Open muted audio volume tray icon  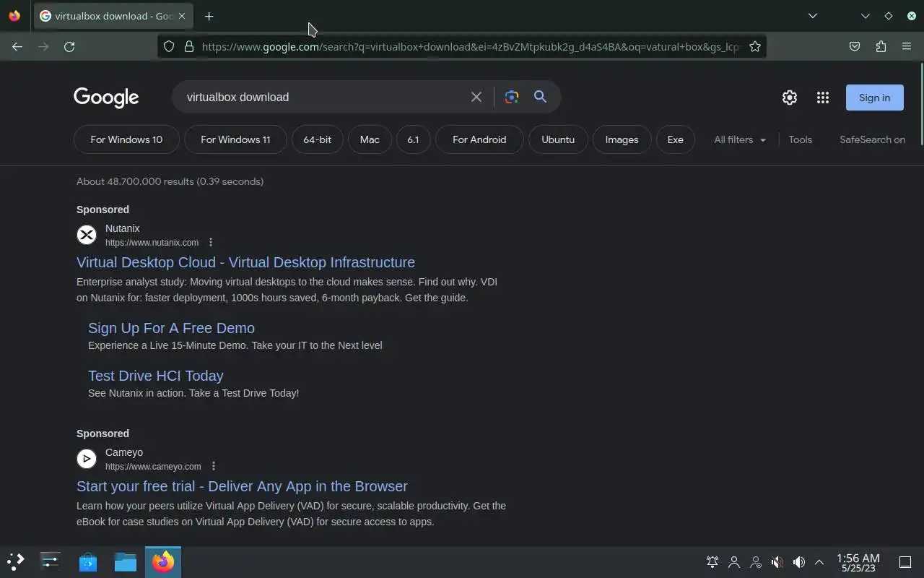click(x=777, y=562)
